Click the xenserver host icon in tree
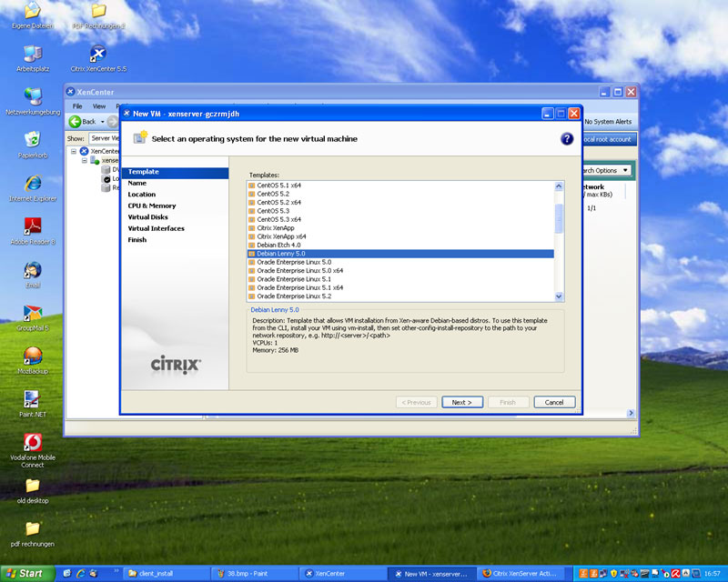The width and height of the screenshot is (728, 582). point(95,160)
